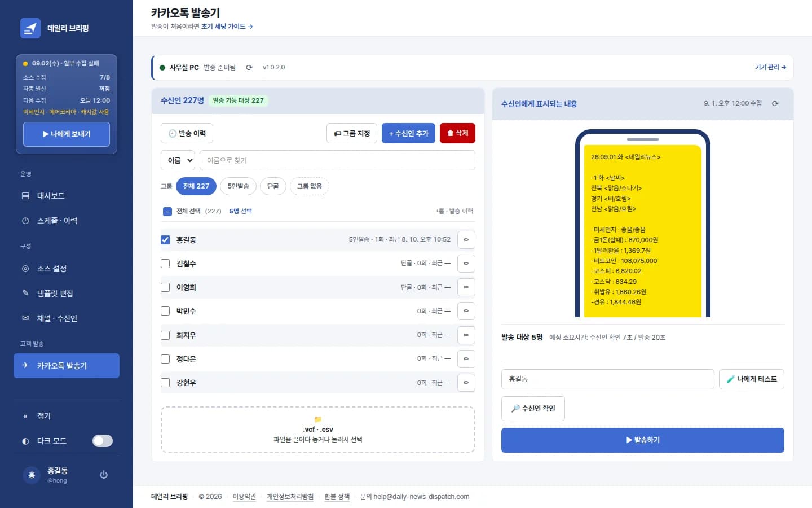Open edit icon for 홍길동 row
The height and width of the screenshot is (508, 812).
pyautogui.click(x=466, y=240)
